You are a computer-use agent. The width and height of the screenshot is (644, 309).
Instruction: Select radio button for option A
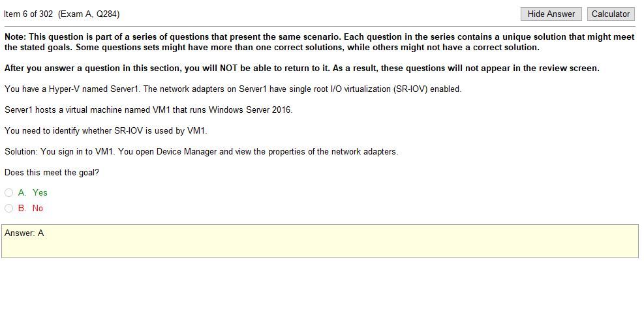[x=8, y=193]
